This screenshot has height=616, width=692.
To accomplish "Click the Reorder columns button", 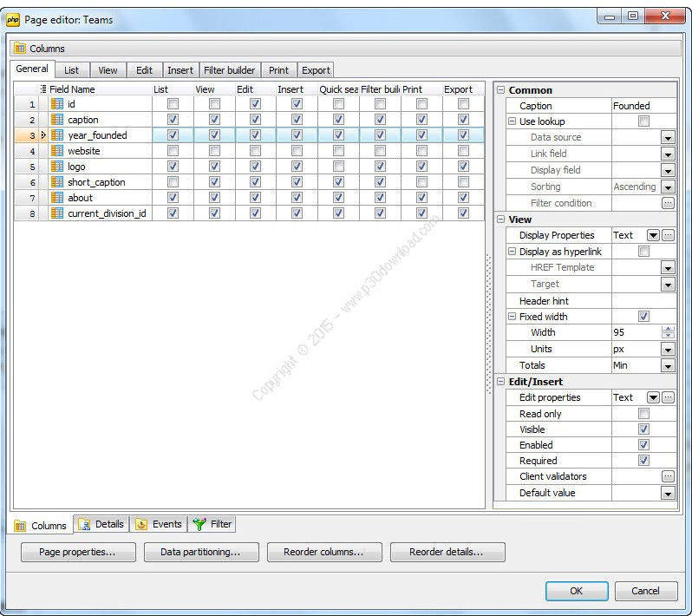I will pyautogui.click(x=324, y=552).
